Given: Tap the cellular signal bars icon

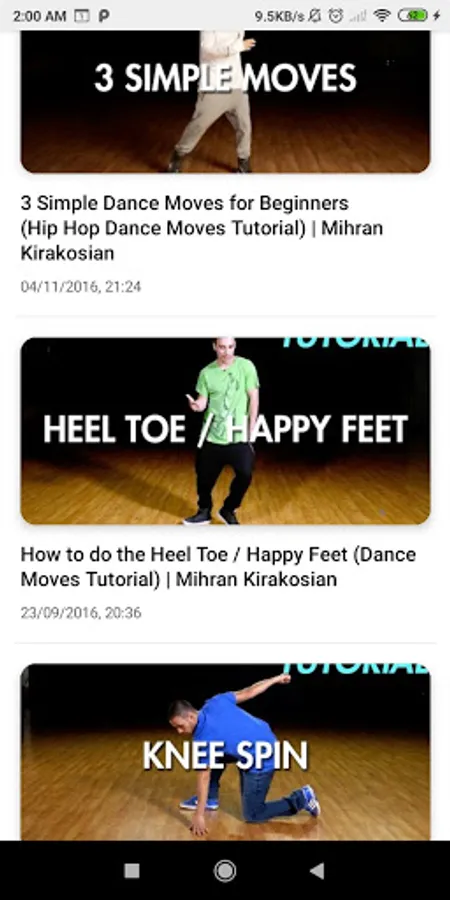Looking at the screenshot, I should (x=358, y=16).
